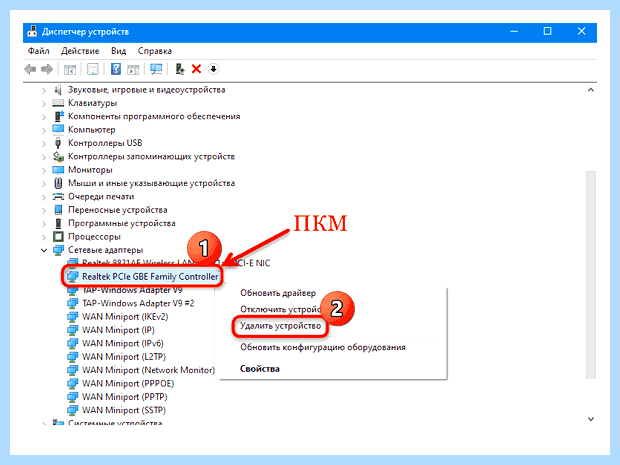Select WAN Miniport (Network Monitor)
Screen dimensions: 620x465
point(148,370)
